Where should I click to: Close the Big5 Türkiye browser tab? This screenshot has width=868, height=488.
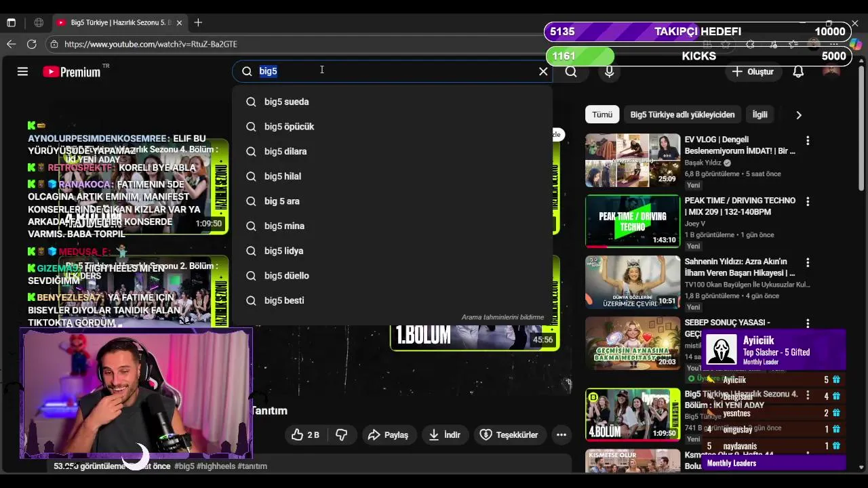coord(179,22)
